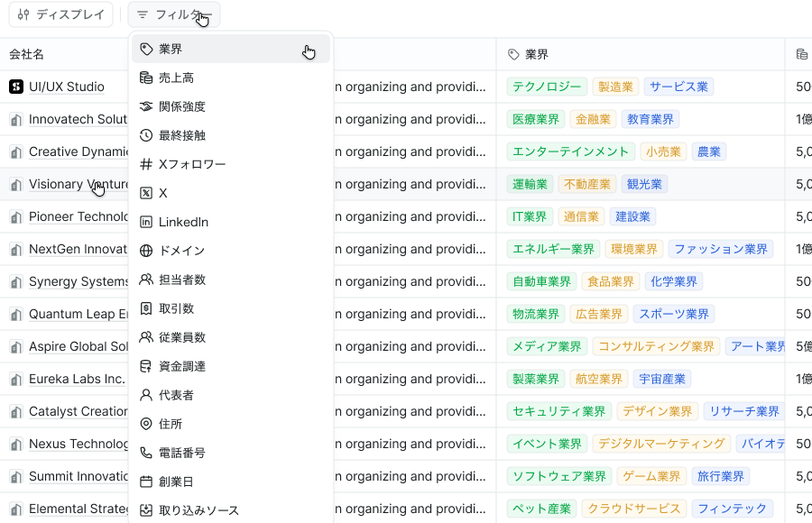The image size is (812, 523).
Task: Click deal icon beside 取引数
Action: point(146,308)
